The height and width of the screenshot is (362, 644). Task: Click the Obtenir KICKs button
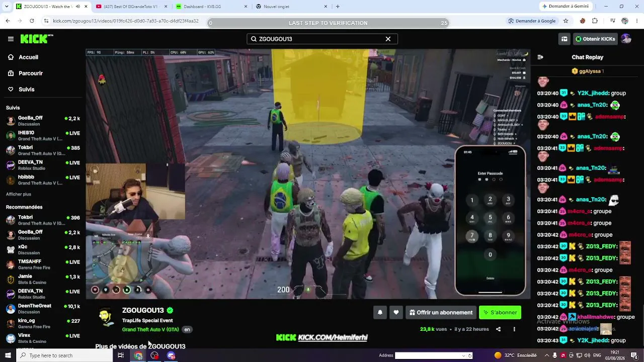point(596,39)
